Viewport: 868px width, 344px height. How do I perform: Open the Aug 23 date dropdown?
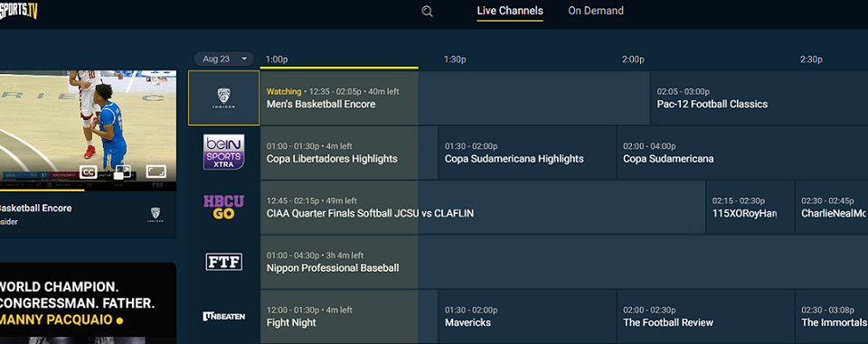(223, 59)
